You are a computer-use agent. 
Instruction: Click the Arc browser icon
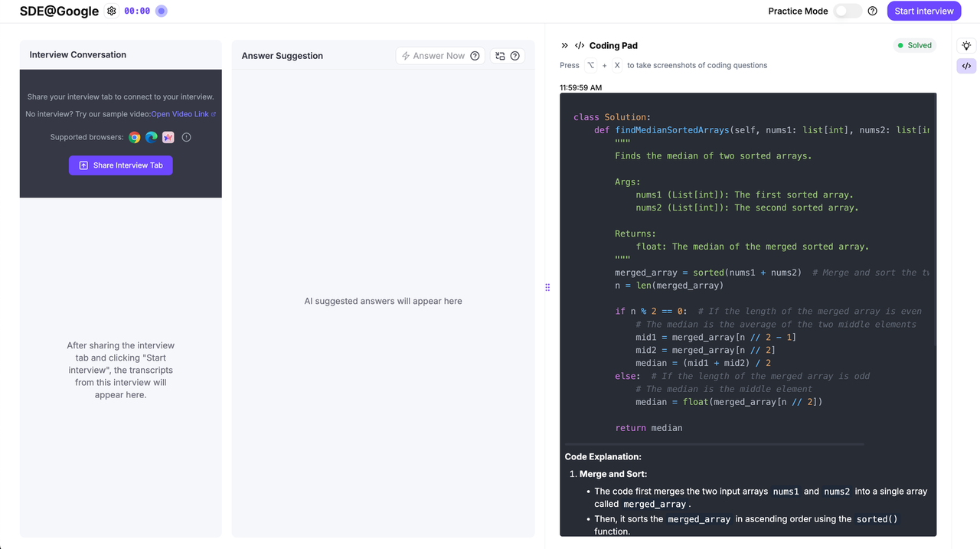pyautogui.click(x=168, y=138)
